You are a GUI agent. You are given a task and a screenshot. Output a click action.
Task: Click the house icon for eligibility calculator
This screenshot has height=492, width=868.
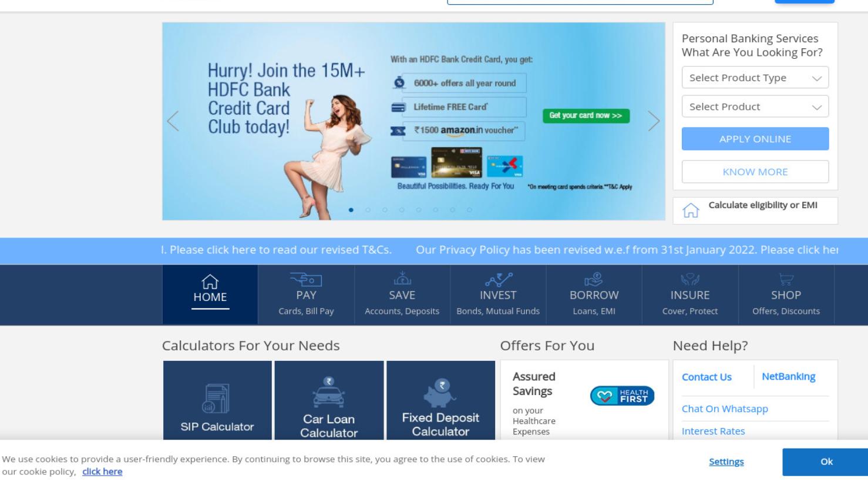[691, 210]
